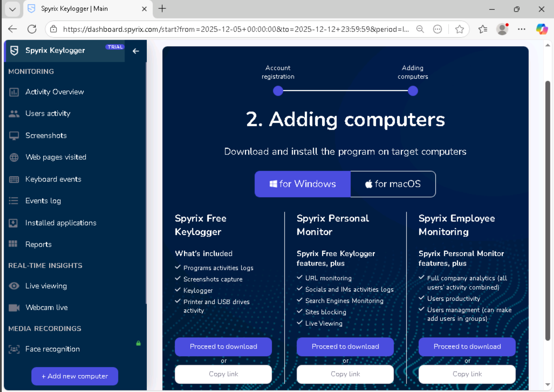Viewport: 554px width, 392px height.
Task: Click the REAL-TIME INSIGHTS section heading
Action: (45, 266)
